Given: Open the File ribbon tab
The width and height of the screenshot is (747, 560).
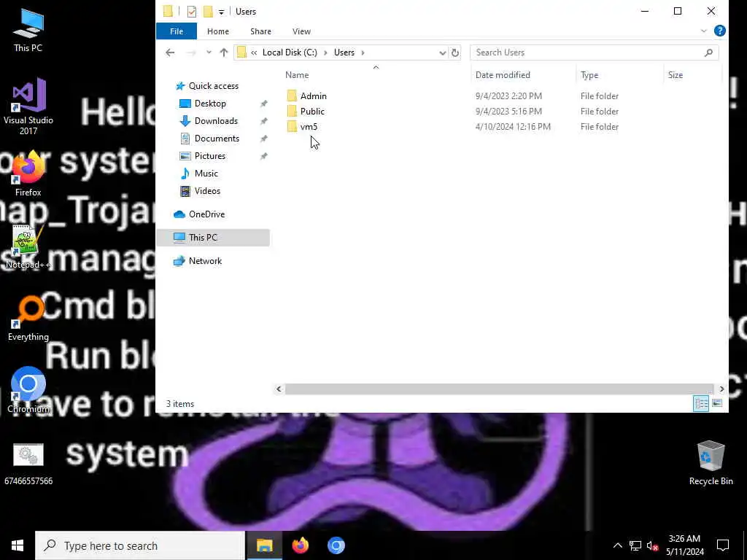Looking at the screenshot, I should point(177,31).
